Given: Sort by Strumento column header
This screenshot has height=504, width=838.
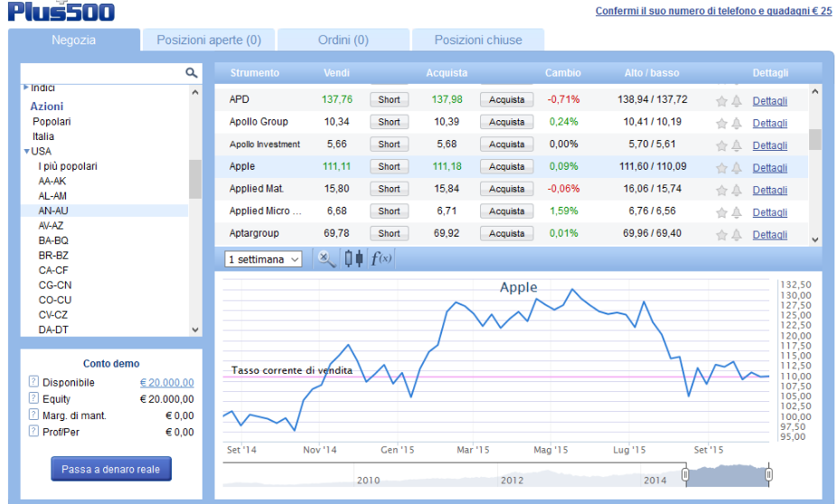Looking at the screenshot, I should (254, 73).
